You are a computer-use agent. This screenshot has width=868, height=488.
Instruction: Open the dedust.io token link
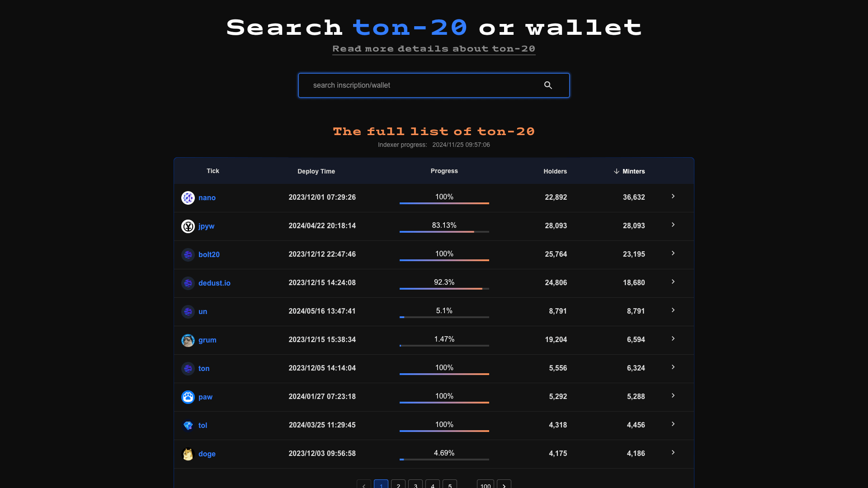214,283
